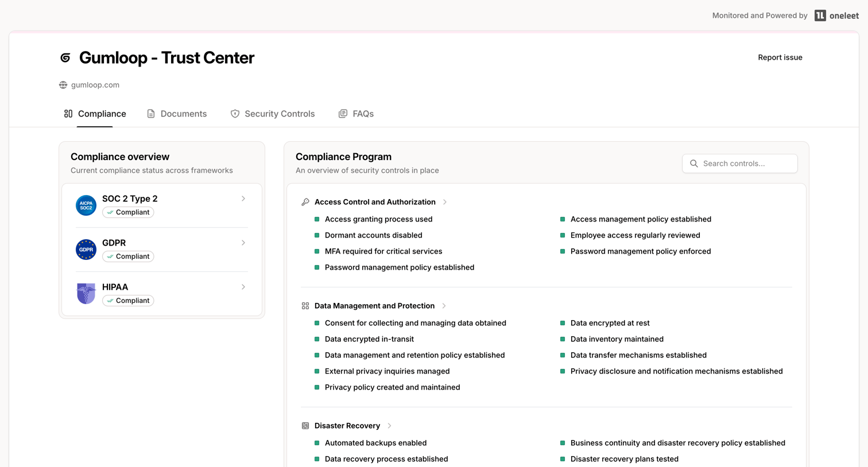868x467 pixels.
Task: Open the oneleet link
Action: point(836,15)
